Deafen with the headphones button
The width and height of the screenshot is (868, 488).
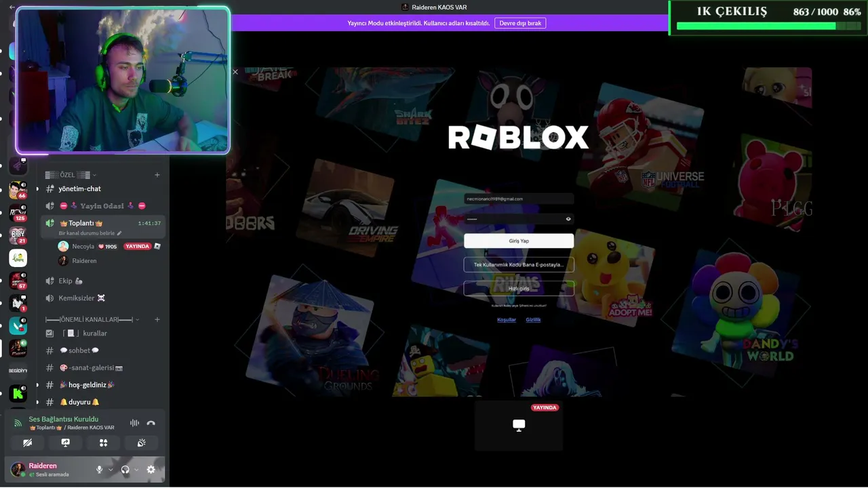[125, 469]
